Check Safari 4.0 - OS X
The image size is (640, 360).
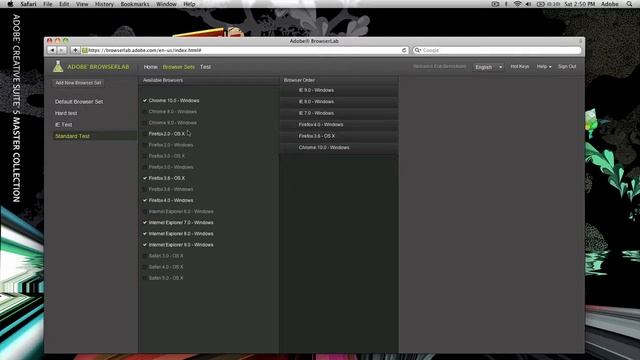145,267
